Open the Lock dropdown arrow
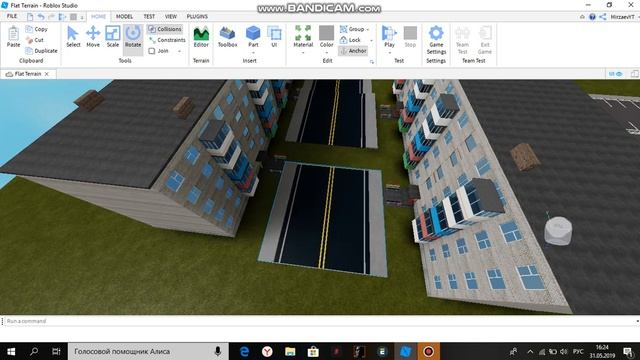640x360 pixels. click(x=371, y=40)
